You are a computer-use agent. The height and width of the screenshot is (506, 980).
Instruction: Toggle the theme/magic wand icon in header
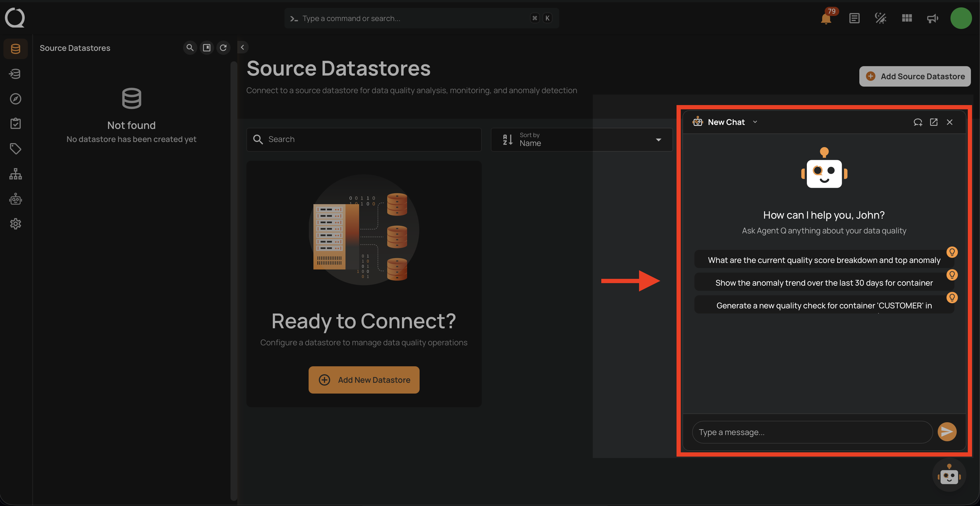click(880, 18)
